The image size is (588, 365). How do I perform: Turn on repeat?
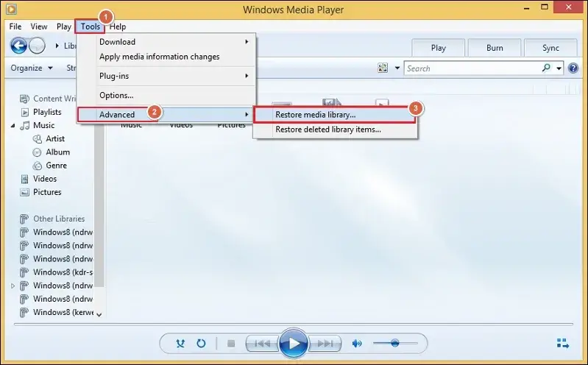click(x=201, y=343)
